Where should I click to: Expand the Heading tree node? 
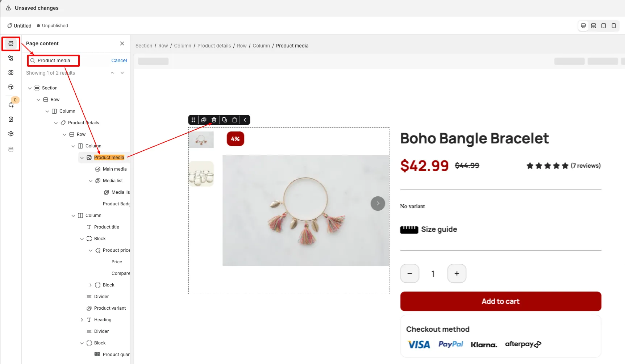coord(82,320)
